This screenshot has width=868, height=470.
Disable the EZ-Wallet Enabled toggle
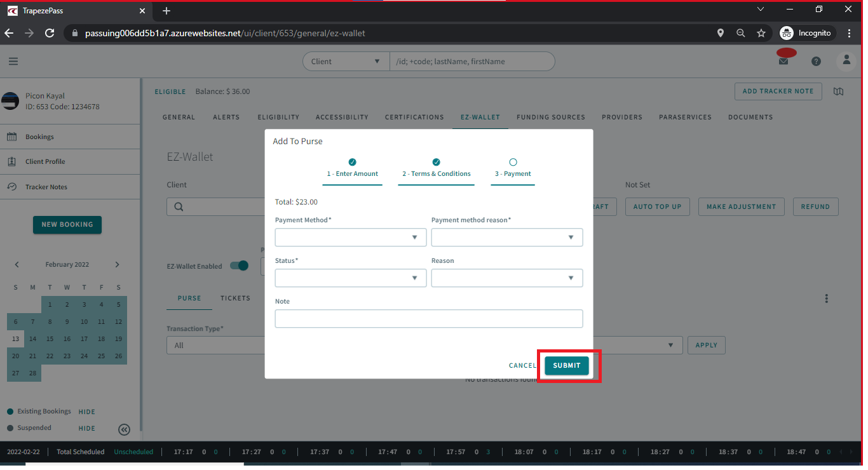[239, 266]
